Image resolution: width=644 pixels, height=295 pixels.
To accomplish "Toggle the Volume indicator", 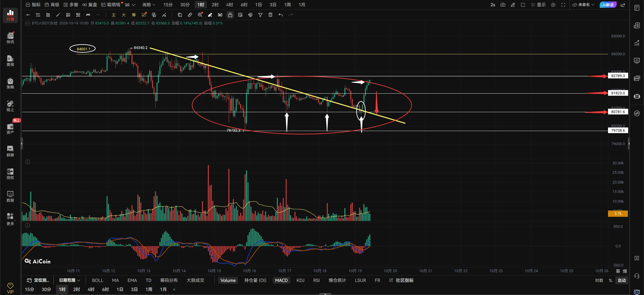I will 228,280.
